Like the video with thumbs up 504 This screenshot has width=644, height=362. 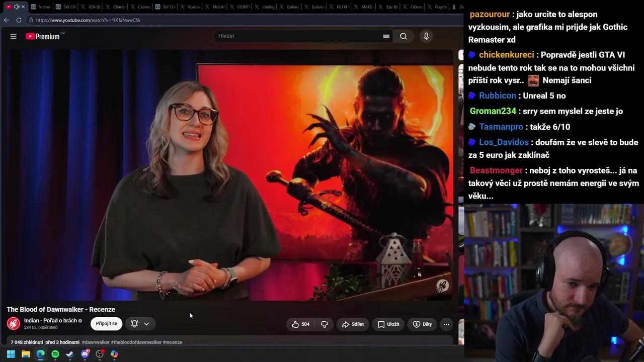click(300, 324)
